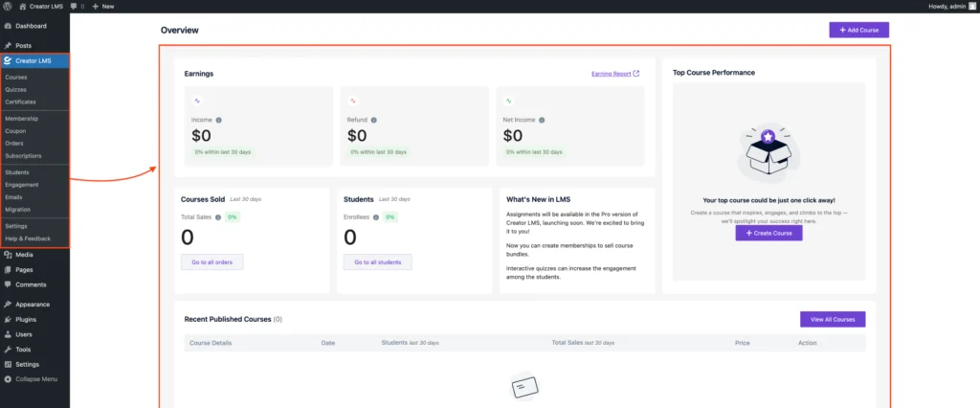The image size is (980, 408).
Task: Click the Action column header
Action: coord(808,343)
